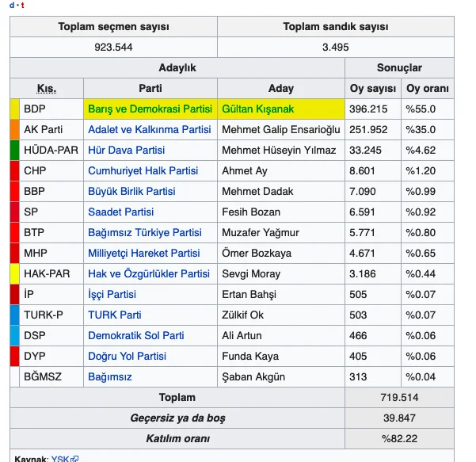This screenshot has width=476, height=462.
Task: Open the Barış ve Demokrasi Partisi link
Action: pos(150,109)
